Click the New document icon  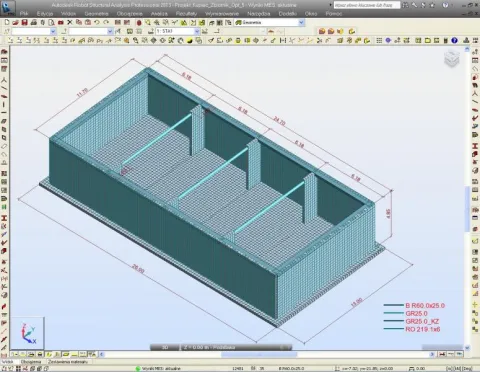[7, 23]
